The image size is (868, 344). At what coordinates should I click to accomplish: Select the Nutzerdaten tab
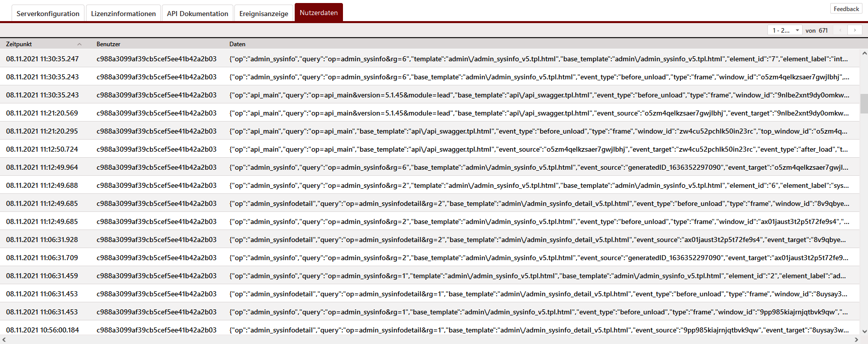(318, 13)
